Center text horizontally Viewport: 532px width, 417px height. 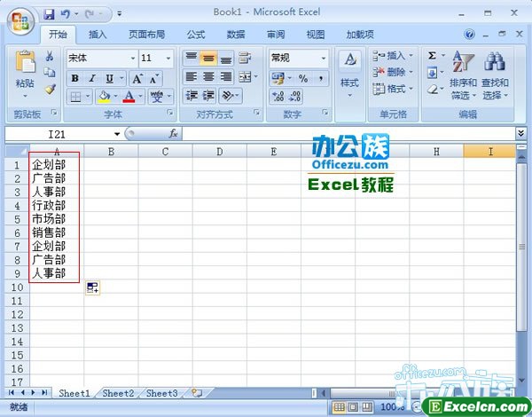[x=208, y=77]
